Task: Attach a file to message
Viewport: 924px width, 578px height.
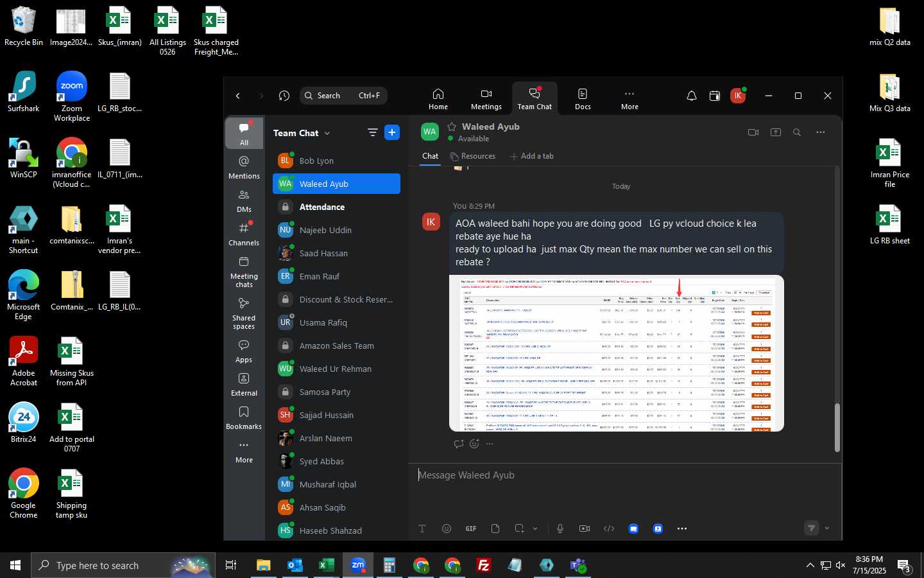Action: (x=495, y=529)
